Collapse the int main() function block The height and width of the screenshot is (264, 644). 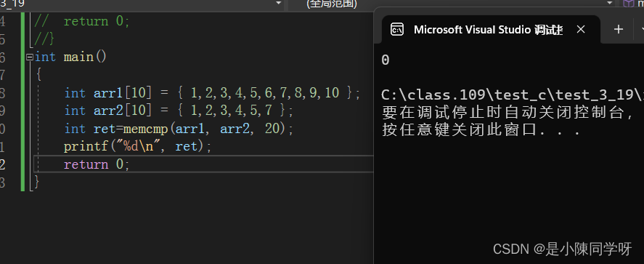pos(30,57)
